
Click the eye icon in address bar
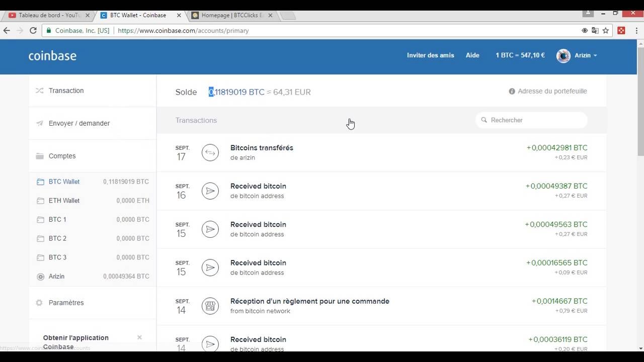tap(585, 31)
